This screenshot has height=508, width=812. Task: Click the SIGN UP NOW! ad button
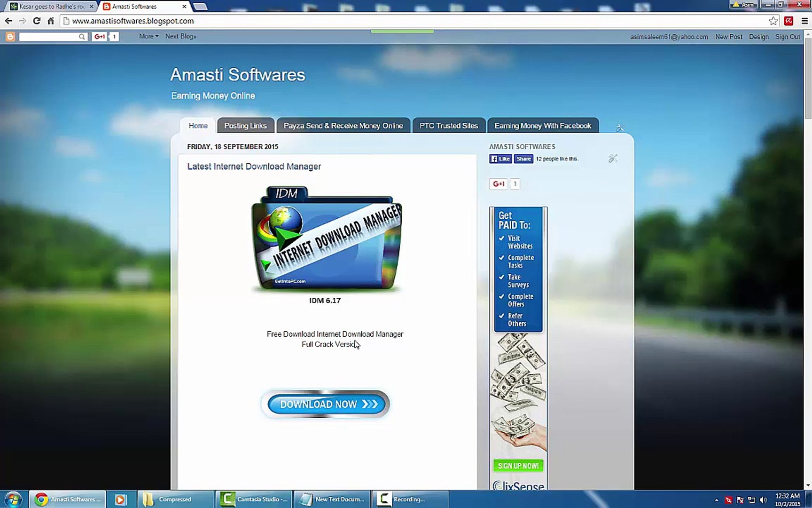point(518,466)
